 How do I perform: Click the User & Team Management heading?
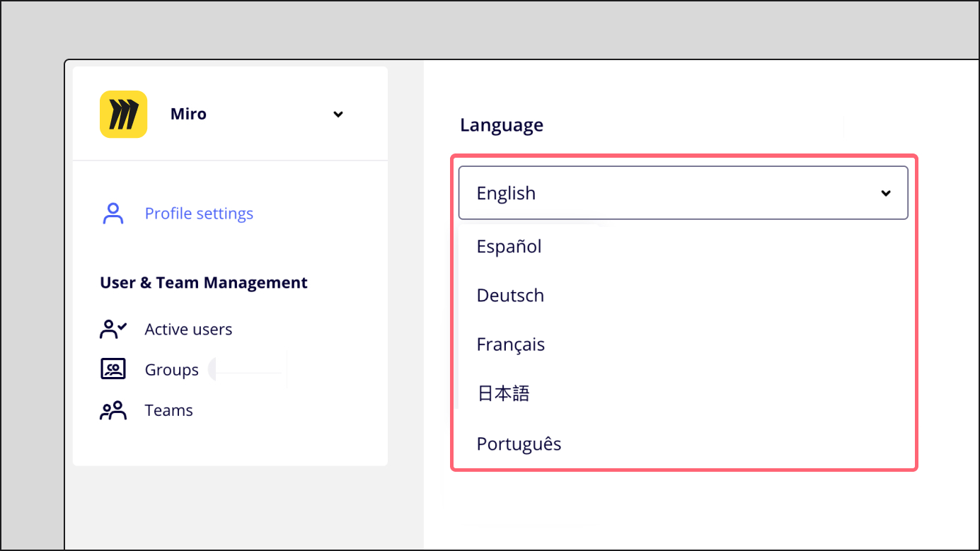204,283
